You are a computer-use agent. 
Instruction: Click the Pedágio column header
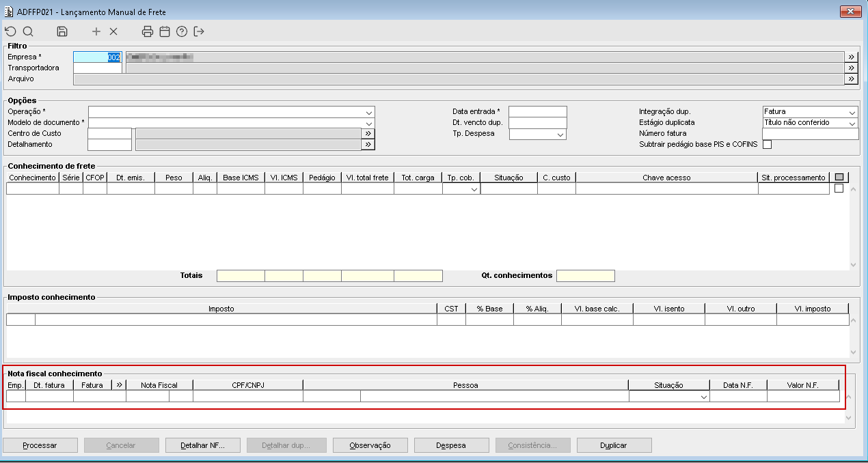[322, 178]
